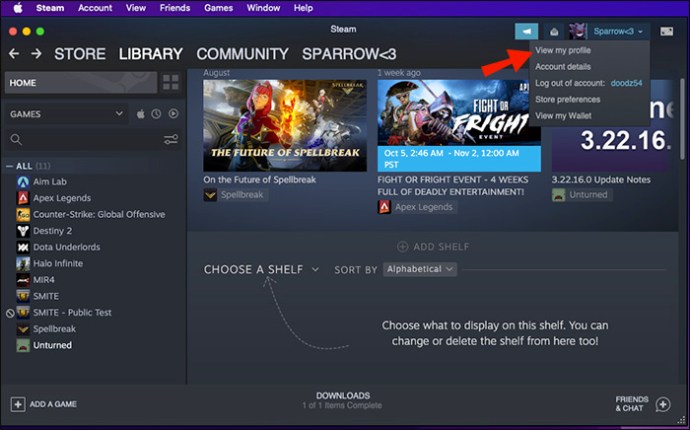Screen dimensions: 690x430
Task: Click the Aim Lab game icon
Action: point(23,182)
